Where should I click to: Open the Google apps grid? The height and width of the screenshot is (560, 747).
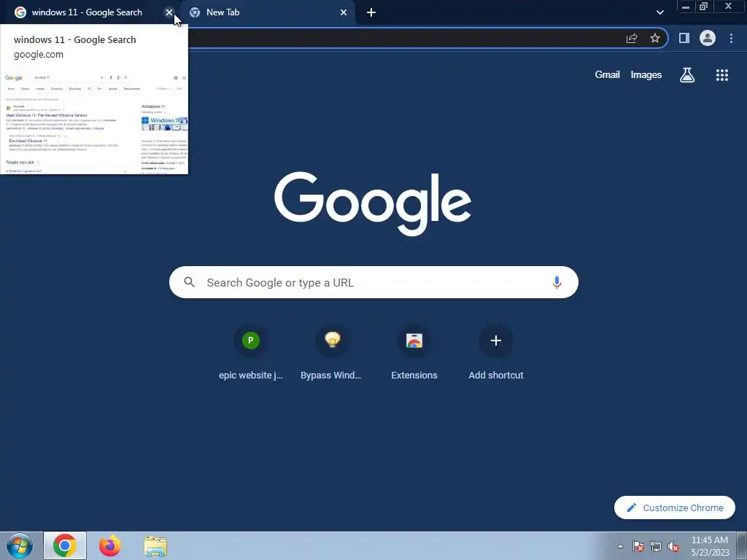(x=722, y=75)
